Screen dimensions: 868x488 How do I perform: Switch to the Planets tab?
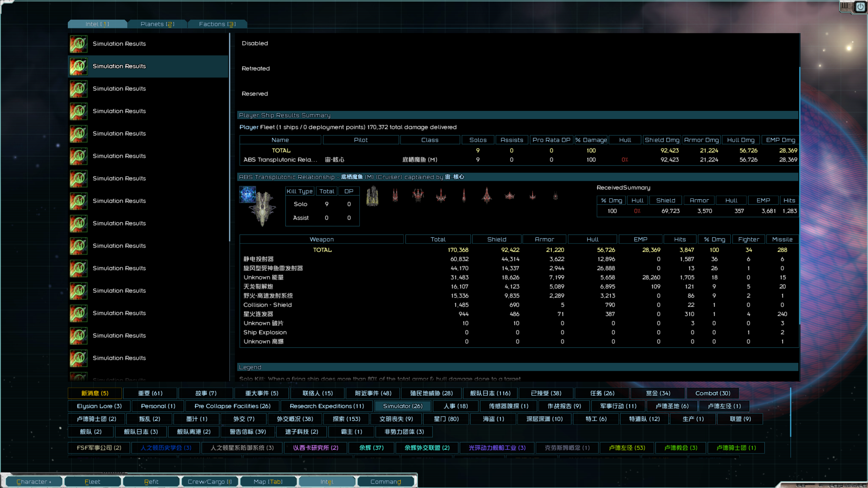click(157, 24)
